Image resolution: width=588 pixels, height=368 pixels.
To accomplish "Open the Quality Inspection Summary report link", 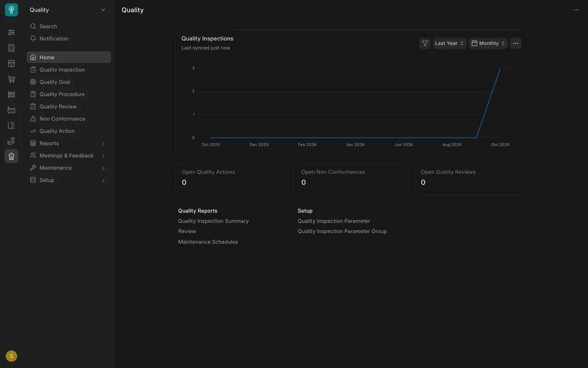I will click(x=213, y=221).
